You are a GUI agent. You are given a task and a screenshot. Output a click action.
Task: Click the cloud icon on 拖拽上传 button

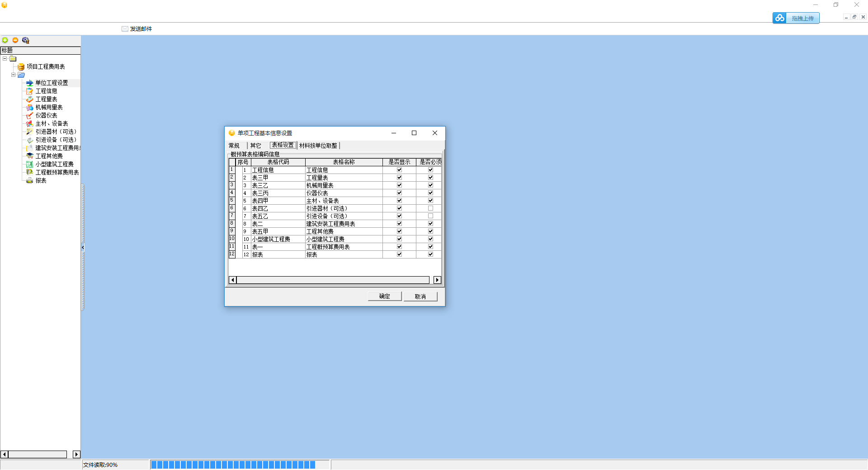780,18
